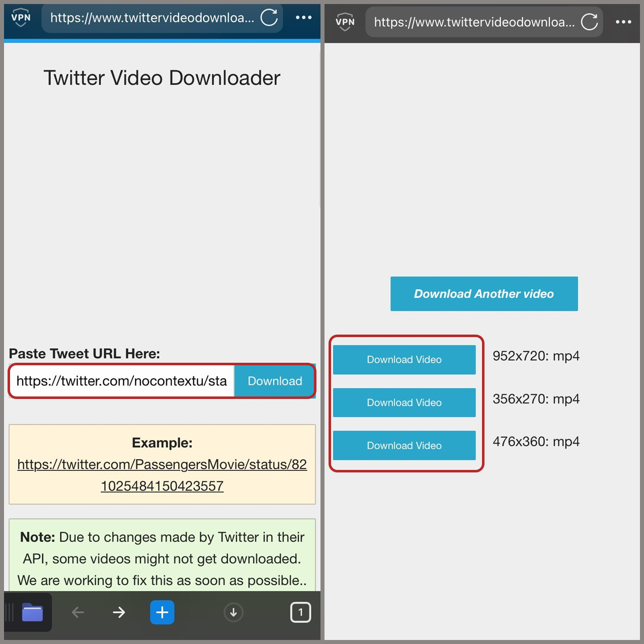The height and width of the screenshot is (644, 644).
Task: Open the three-dot menu in right browser
Action: click(623, 22)
